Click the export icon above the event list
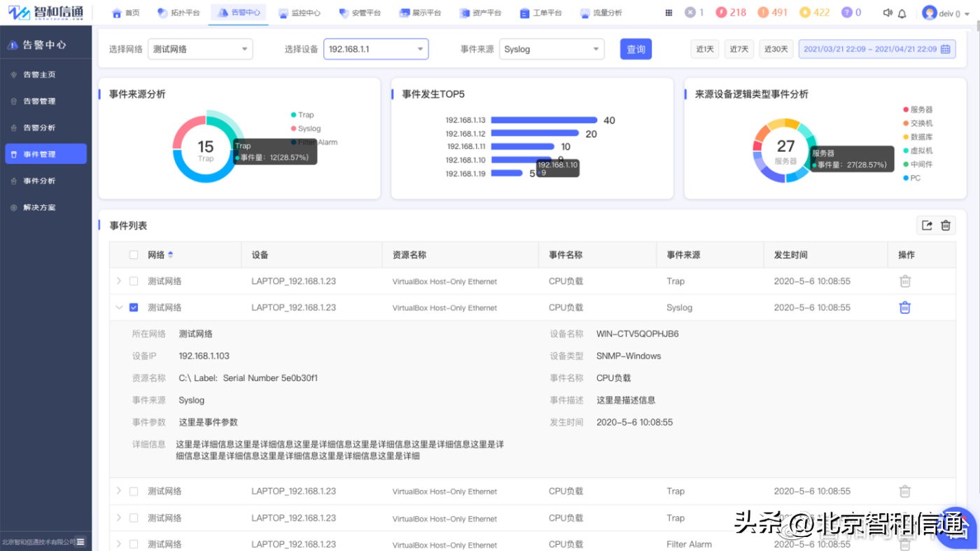This screenshot has height=551, width=980. click(x=926, y=225)
